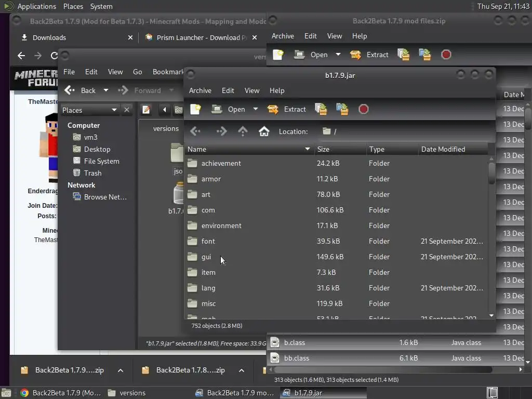Open Edit menu in Back2Beta zip window
The width and height of the screenshot is (532, 399).
311,36
